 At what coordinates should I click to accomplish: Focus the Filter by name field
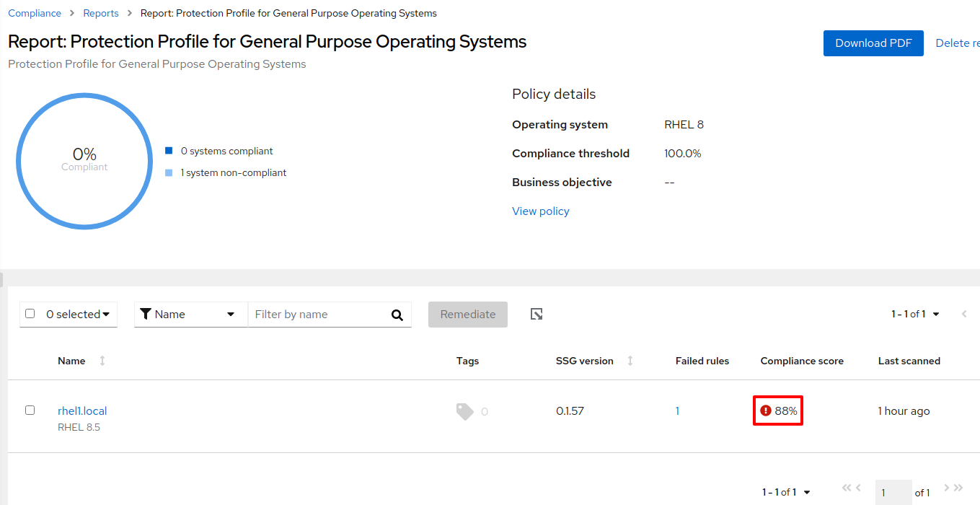[317, 315]
